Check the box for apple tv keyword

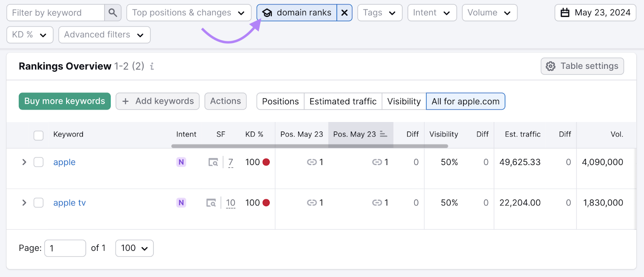tap(39, 203)
